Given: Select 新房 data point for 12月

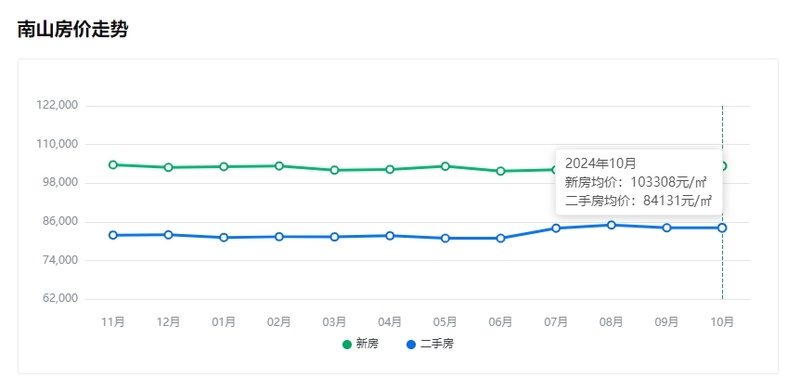Looking at the screenshot, I should [x=168, y=167].
